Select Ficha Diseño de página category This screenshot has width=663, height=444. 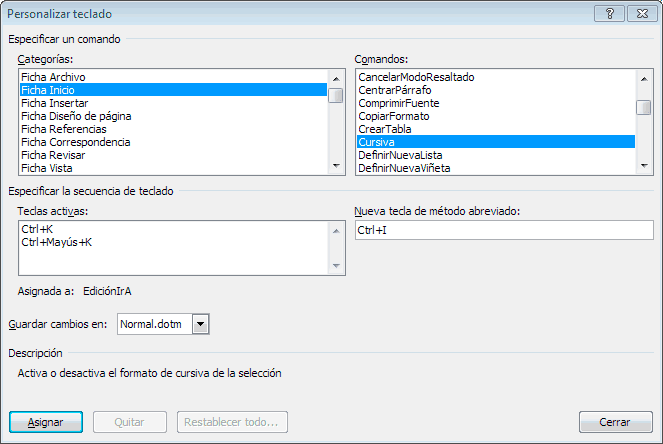point(76,116)
